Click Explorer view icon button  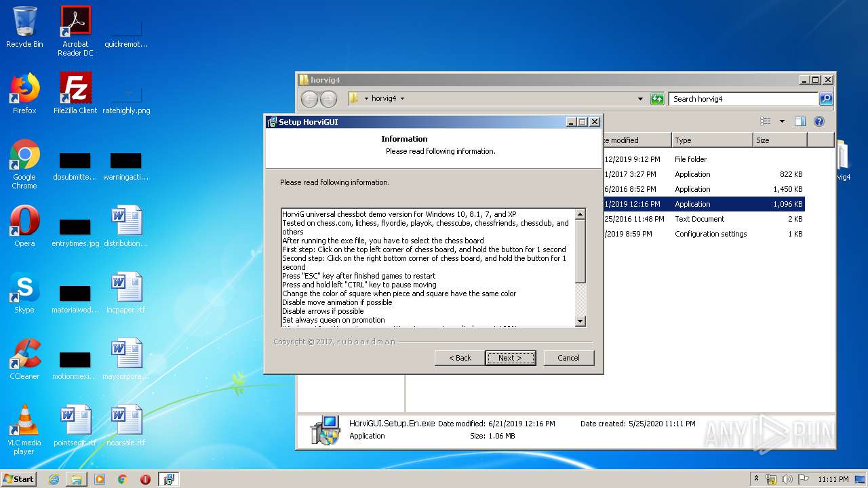tap(766, 121)
